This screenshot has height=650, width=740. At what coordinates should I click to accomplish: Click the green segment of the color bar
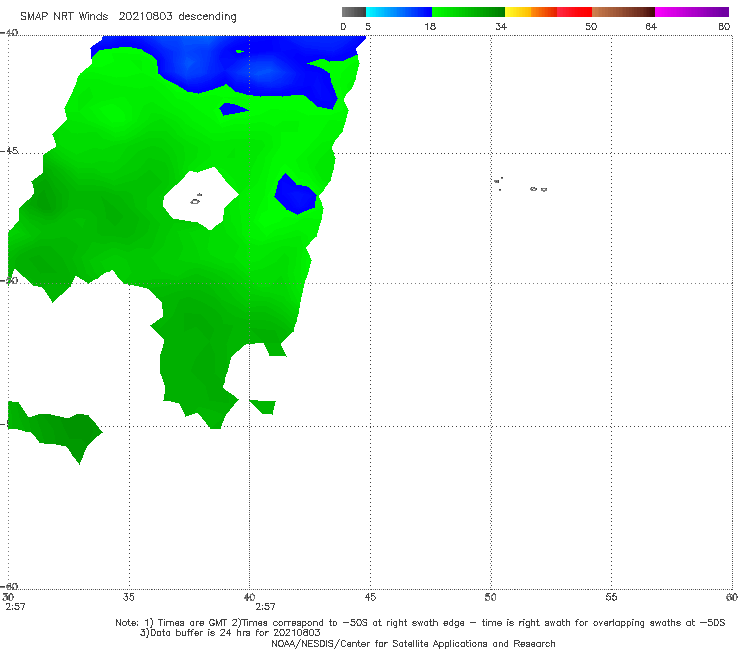click(468, 12)
